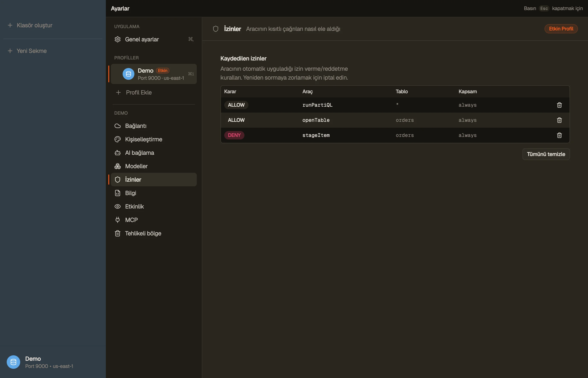This screenshot has width=588, height=378.
Task: Open AI bağlama settings
Action: coord(154,153)
